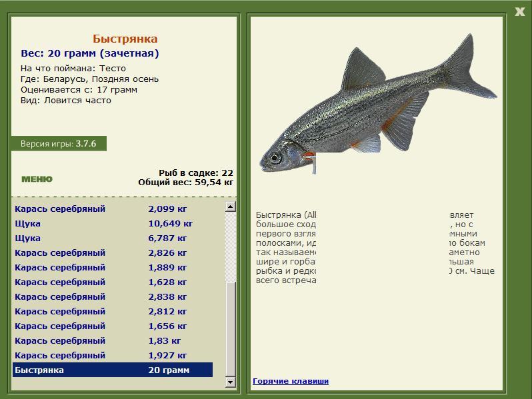Select Карась серебряный 1,628 кг entry
Image resolution: width=532 pixels, height=399 pixels.
click(x=113, y=282)
